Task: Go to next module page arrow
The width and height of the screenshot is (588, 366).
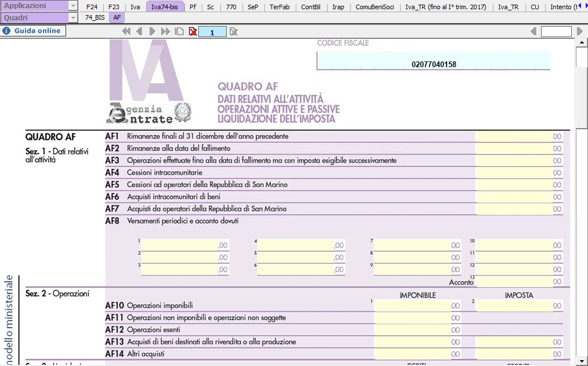Action: point(153,32)
